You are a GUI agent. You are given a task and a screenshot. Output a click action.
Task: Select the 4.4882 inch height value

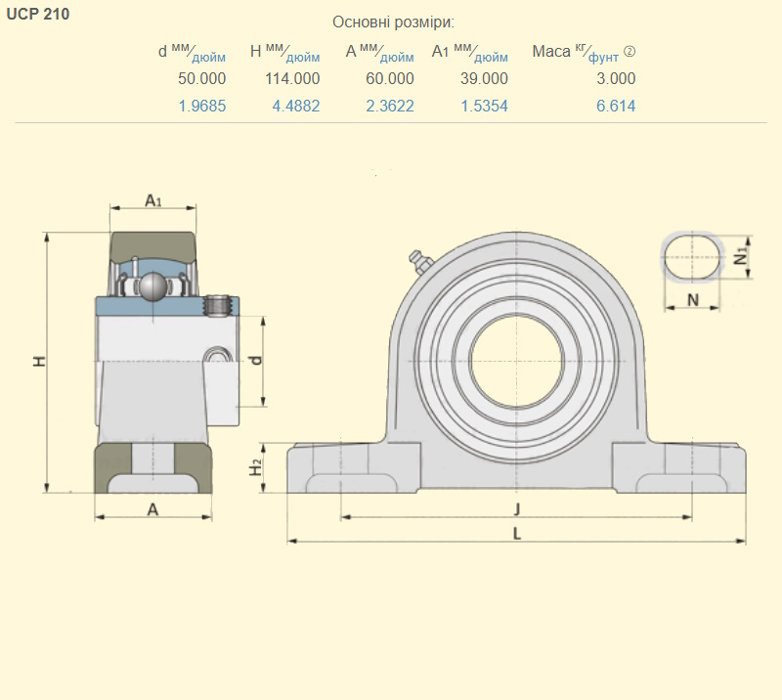292,106
